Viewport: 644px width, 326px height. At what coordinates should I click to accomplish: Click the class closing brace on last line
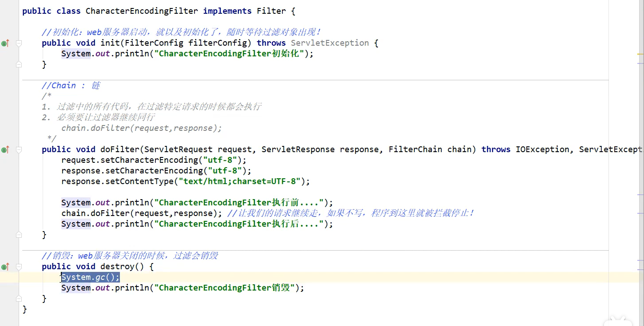[x=25, y=309]
